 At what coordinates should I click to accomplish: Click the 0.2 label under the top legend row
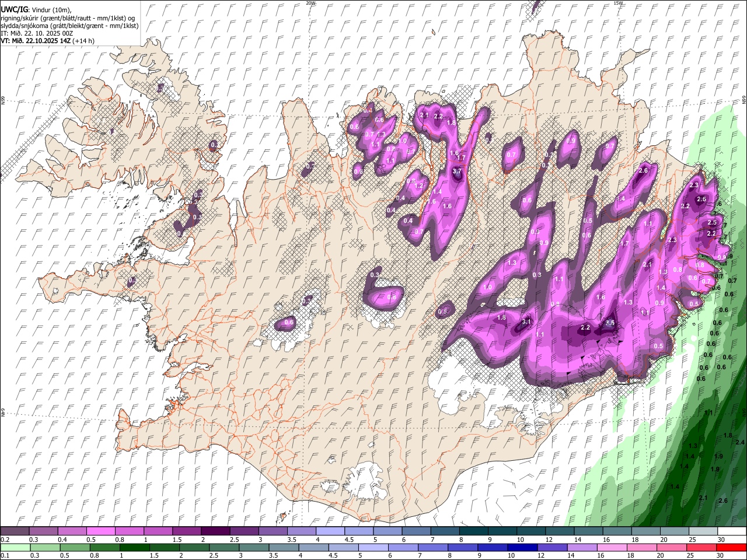[5, 540]
